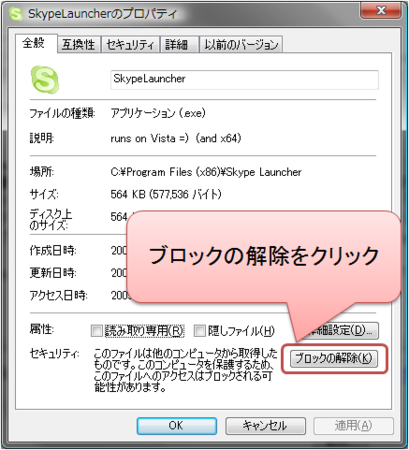Click the large Skype application icon
This screenshot has width=409, height=450.
[45, 80]
